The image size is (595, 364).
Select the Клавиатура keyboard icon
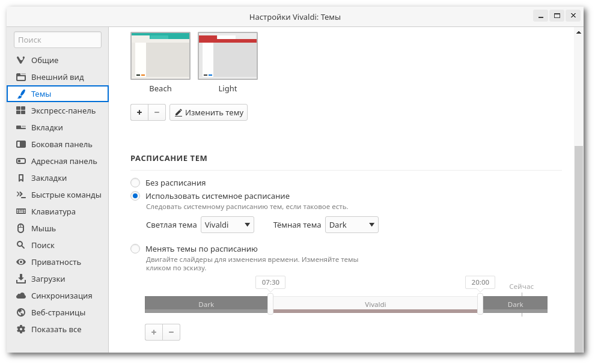pyautogui.click(x=20, y=211)
